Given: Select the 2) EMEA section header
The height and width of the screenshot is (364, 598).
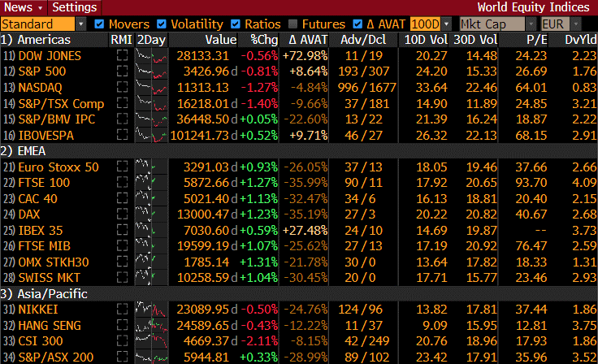Looking at the screenshot, I should (x=23, y=151).
